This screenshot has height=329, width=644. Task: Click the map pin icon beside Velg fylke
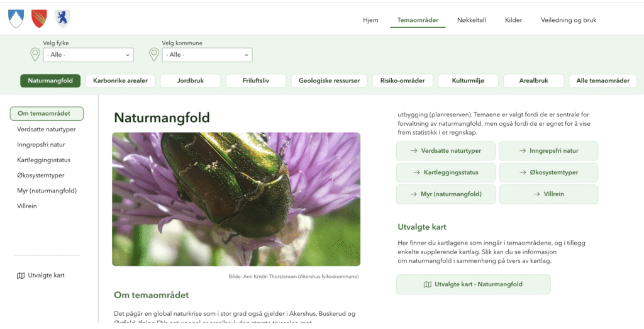coord(35,55)
